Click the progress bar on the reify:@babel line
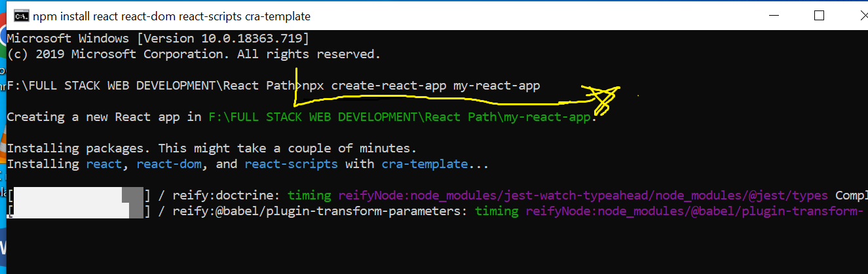The width and height of the screenshot is (868, 274). [x=79, y=211]
